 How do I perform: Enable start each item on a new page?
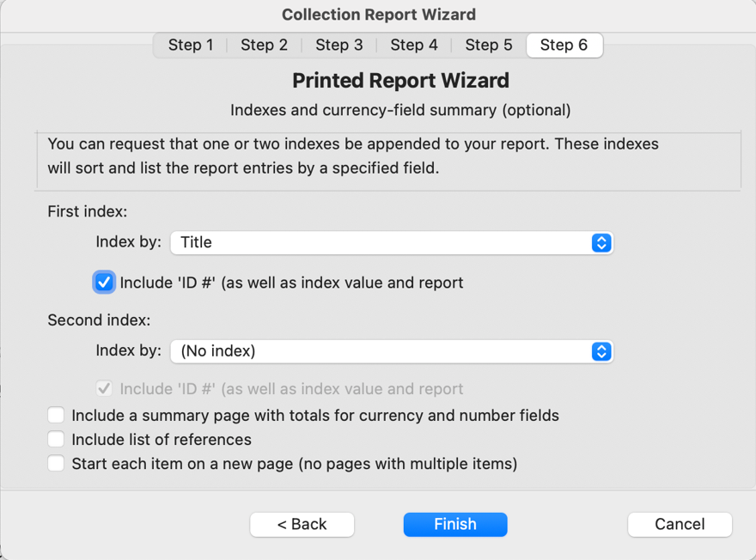tap(55, 463)
